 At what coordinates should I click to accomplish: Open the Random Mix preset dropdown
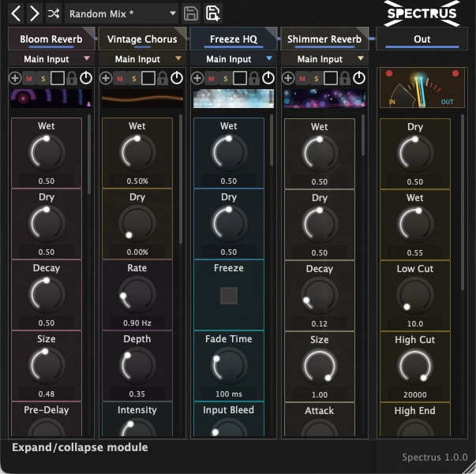pos(122,13)
